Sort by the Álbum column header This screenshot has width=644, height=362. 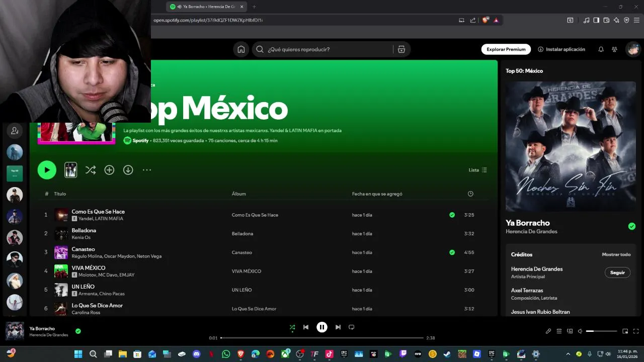point(238,194)
